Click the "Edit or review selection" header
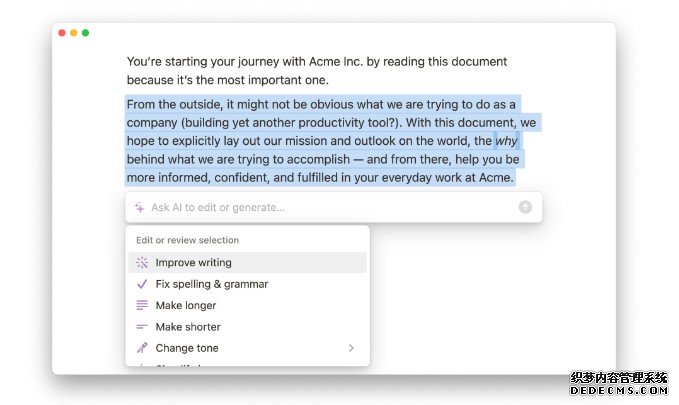Screen dimensions: 679x405 (187, 240)
